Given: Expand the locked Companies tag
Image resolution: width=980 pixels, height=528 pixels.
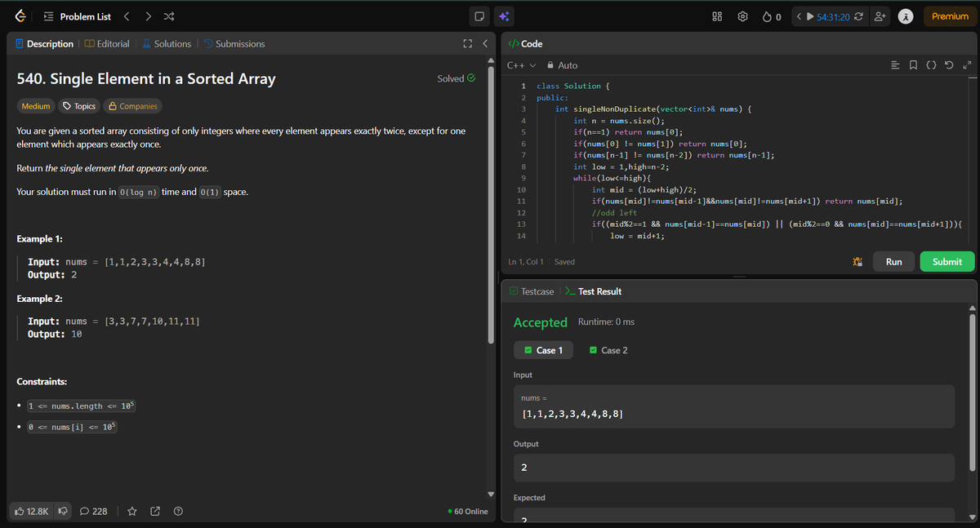Looking at the screenshot, I should pyautogui.click(x=132, y=106).
